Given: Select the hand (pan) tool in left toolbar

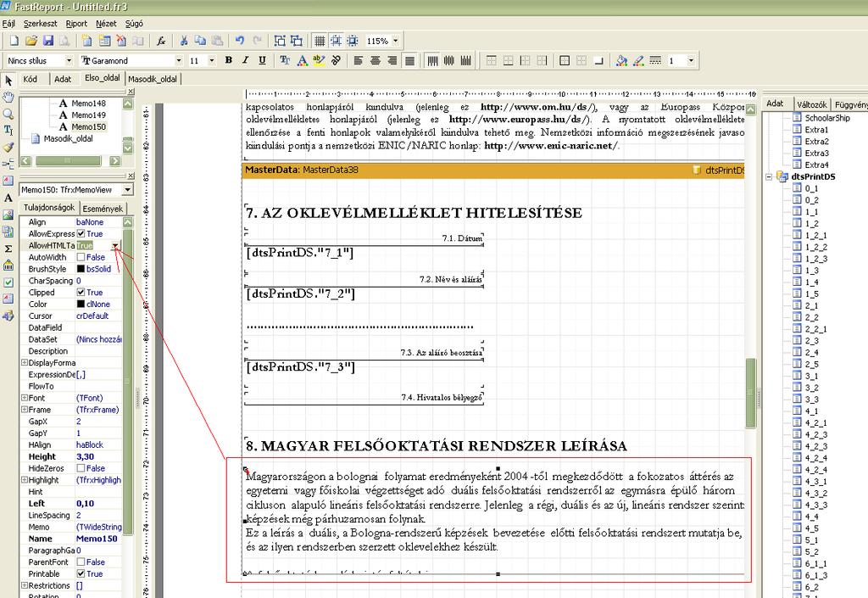Looking at the screenshot, I should coord(8,98).
